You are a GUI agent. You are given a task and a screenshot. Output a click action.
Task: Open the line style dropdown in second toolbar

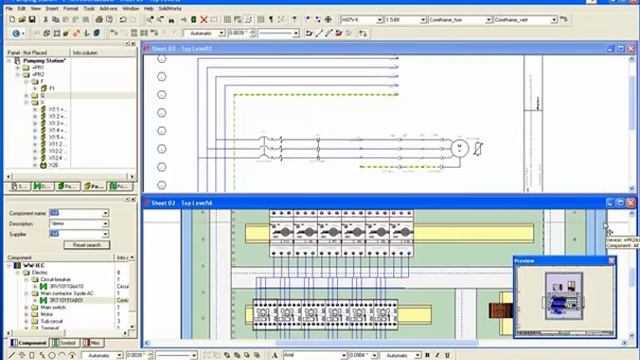point(296,33)
